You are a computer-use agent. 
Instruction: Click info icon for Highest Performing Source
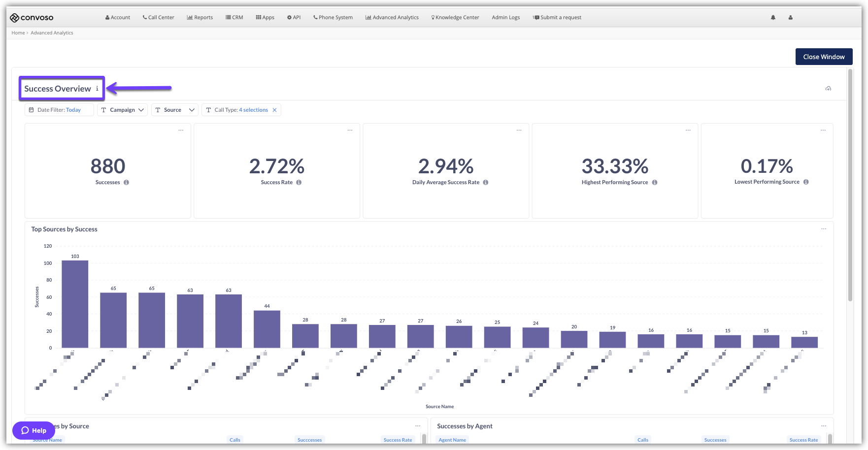point(655,183)
